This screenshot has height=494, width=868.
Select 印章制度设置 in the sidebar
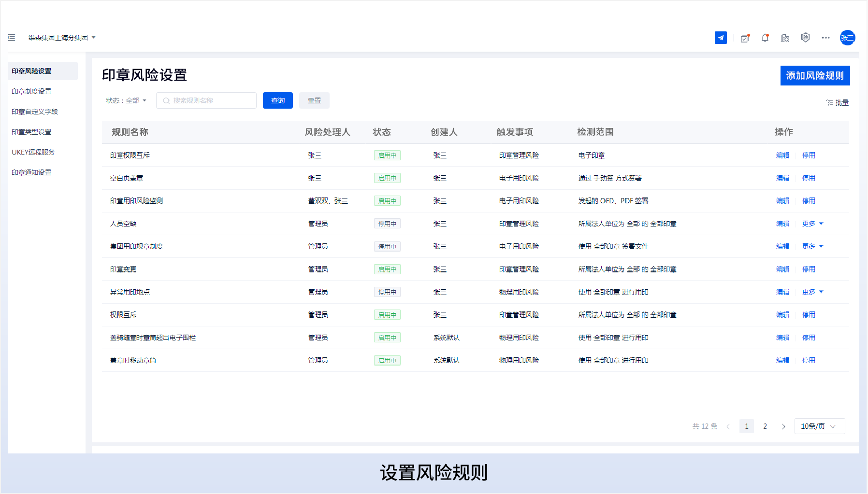31,91
